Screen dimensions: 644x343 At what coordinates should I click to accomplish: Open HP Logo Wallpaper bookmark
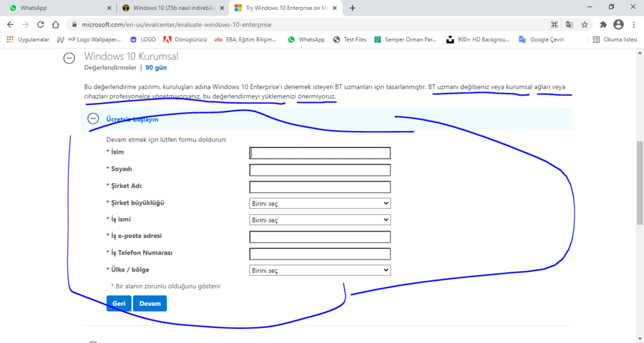click(89, 39)
